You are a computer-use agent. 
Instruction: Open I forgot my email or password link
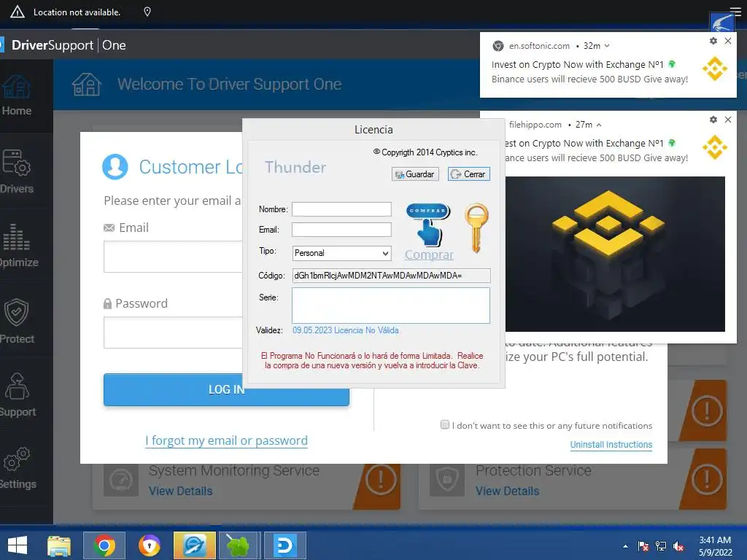pyautogui.click(x=226, y=440)
